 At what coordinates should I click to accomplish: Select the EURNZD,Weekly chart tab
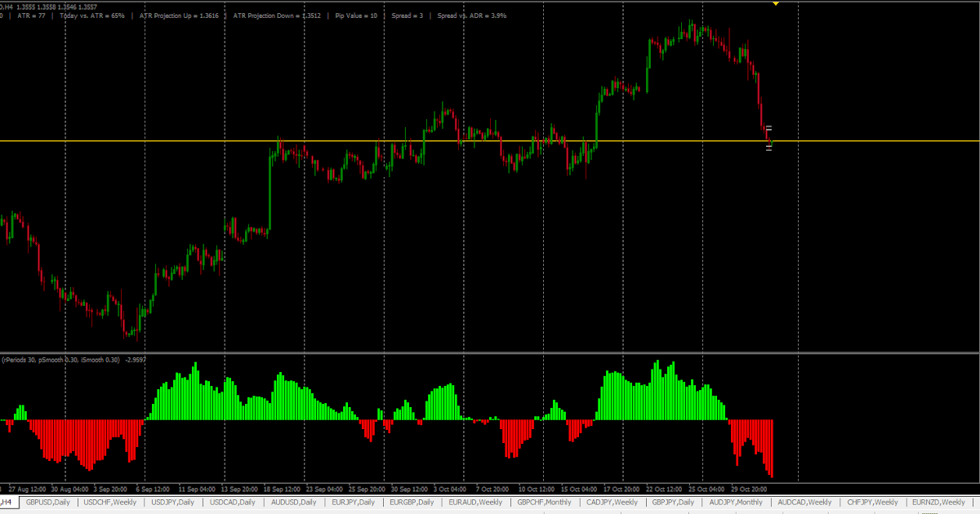click(x=938, y=503)
